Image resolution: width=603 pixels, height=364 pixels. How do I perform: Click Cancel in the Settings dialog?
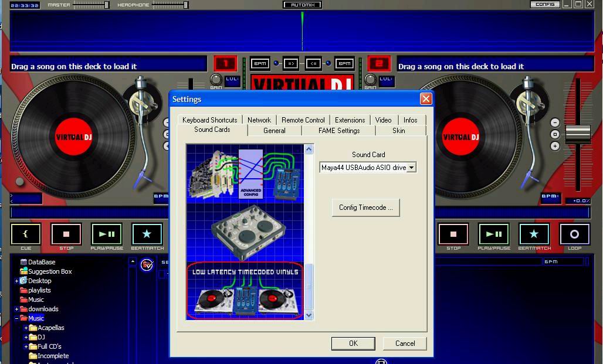pos(405,343)
